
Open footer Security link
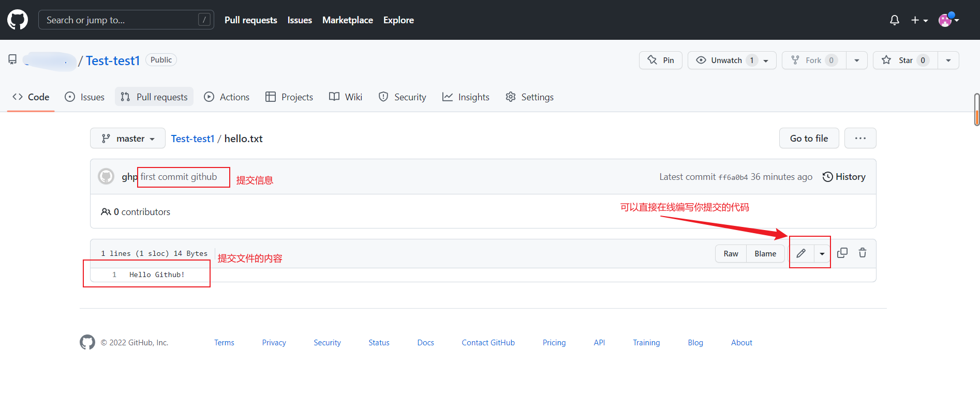coord(327,343)
